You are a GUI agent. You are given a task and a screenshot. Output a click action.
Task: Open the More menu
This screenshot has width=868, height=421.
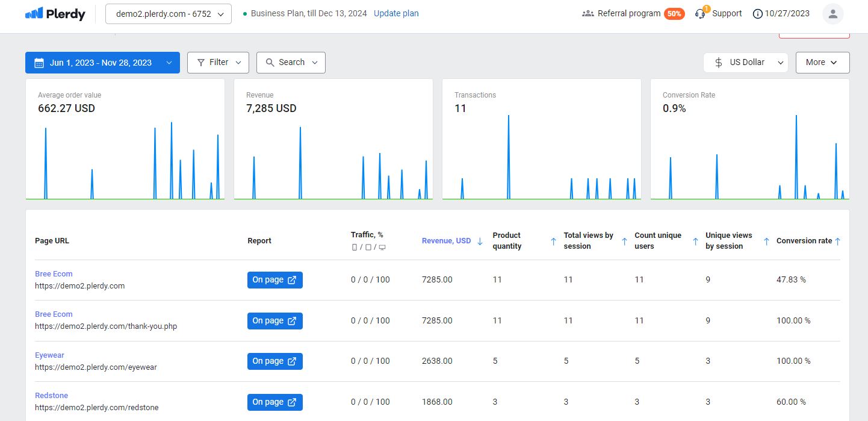click(822, 62)
